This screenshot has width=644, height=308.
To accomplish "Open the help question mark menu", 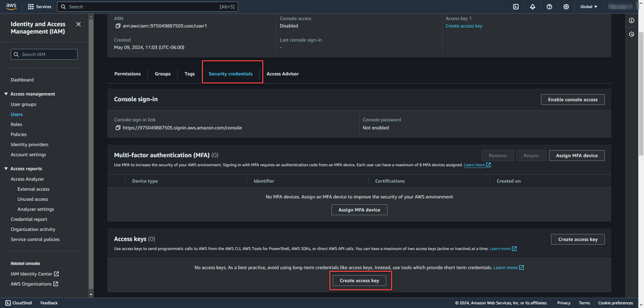I will point(549,7).
